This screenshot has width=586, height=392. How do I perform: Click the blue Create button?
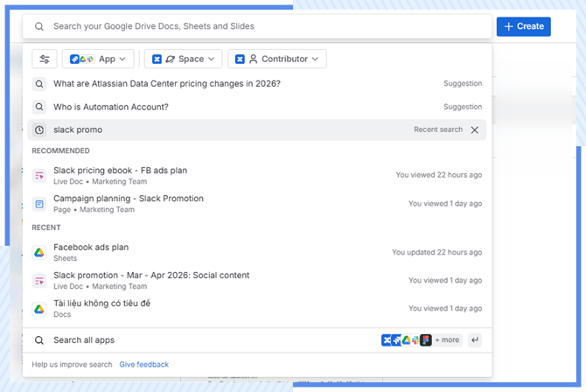click(523, 26)
